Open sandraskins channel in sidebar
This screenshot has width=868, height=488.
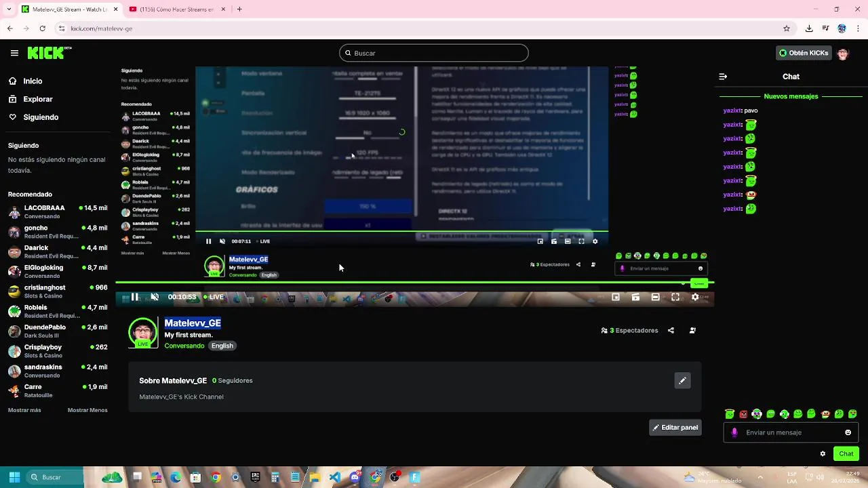click(58, 371)
